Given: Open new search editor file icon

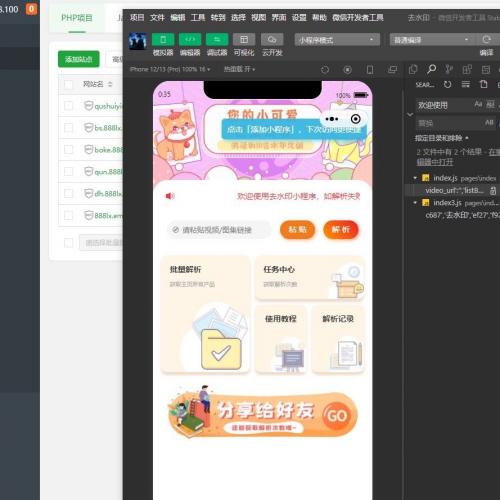Looking at the screenshot, I should coord(483,84).
